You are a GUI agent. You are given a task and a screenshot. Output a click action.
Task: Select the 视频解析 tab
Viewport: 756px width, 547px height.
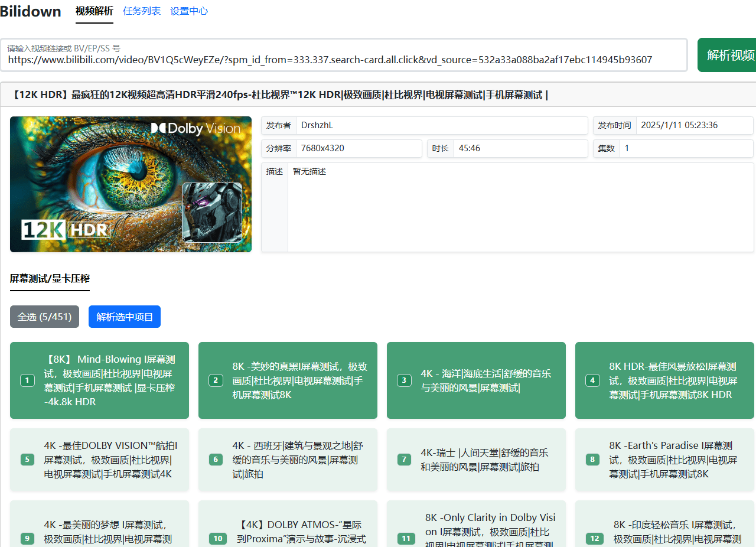[94, 11]
